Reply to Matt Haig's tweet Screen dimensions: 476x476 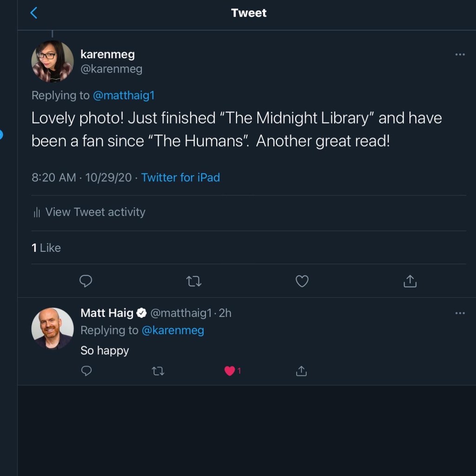[86, 371]
